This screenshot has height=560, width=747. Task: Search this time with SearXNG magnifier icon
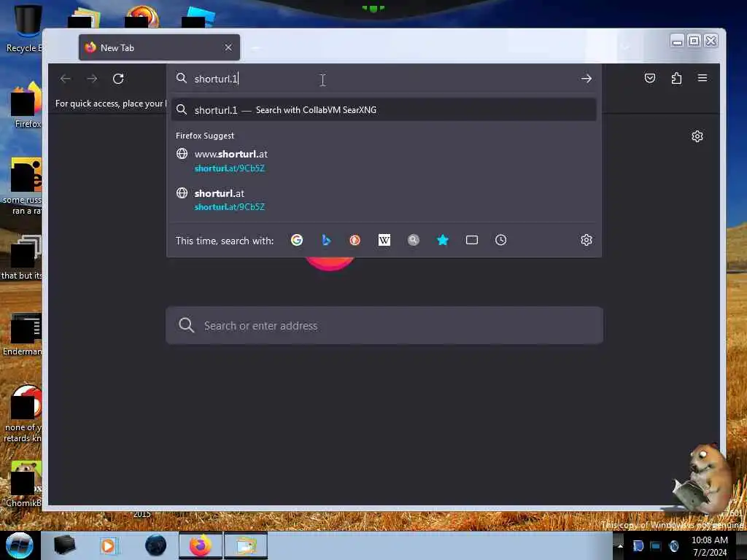pyautogui.click(x=414, y=240)
